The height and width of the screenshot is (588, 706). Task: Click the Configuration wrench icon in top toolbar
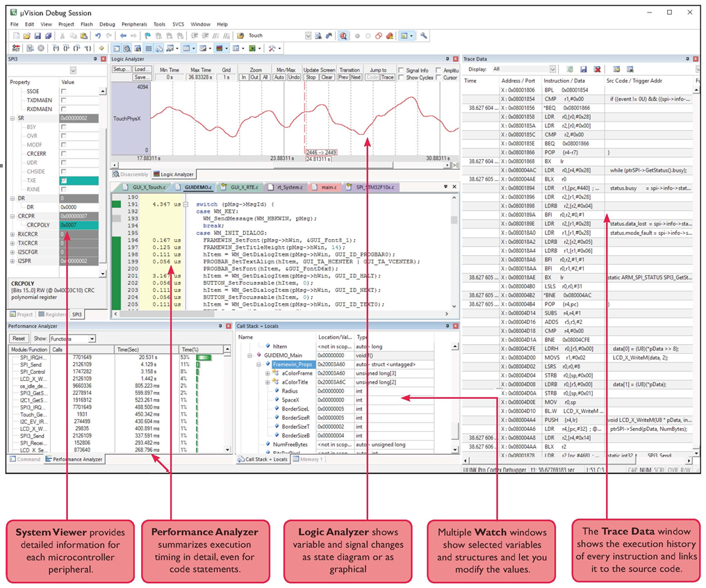(424, 35)
